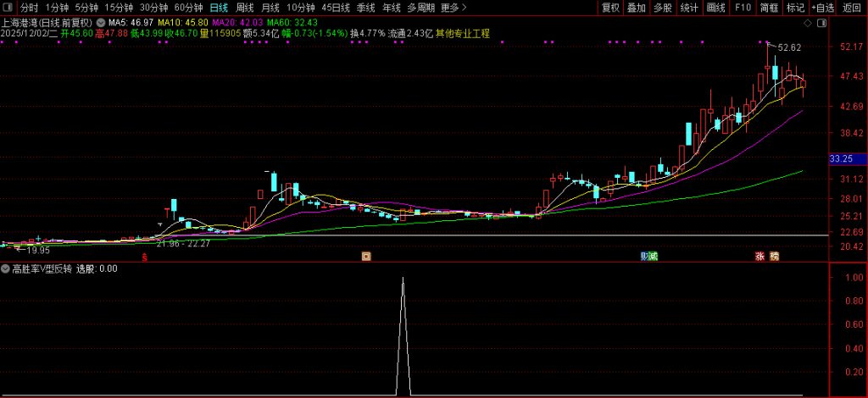Image resolution: width=868 pixels, height=398 pixels.
Task: Click the MA10: 45.80 label
Action: point(183,23)
